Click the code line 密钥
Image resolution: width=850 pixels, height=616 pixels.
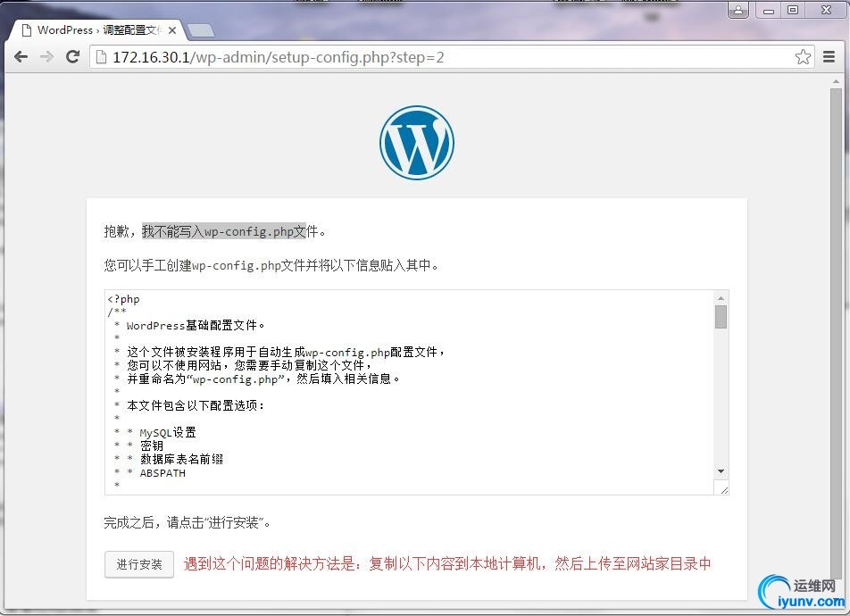coord(151,445)
